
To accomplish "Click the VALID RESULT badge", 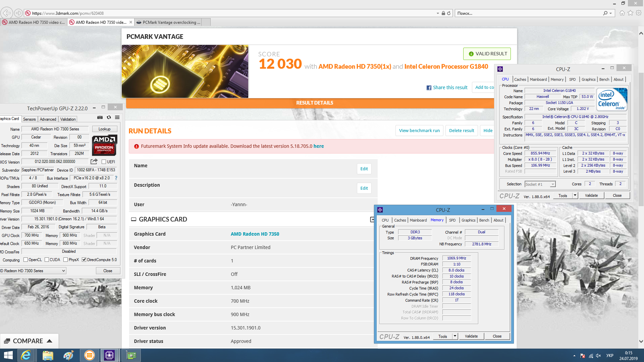I will click(x=487, y=54).
